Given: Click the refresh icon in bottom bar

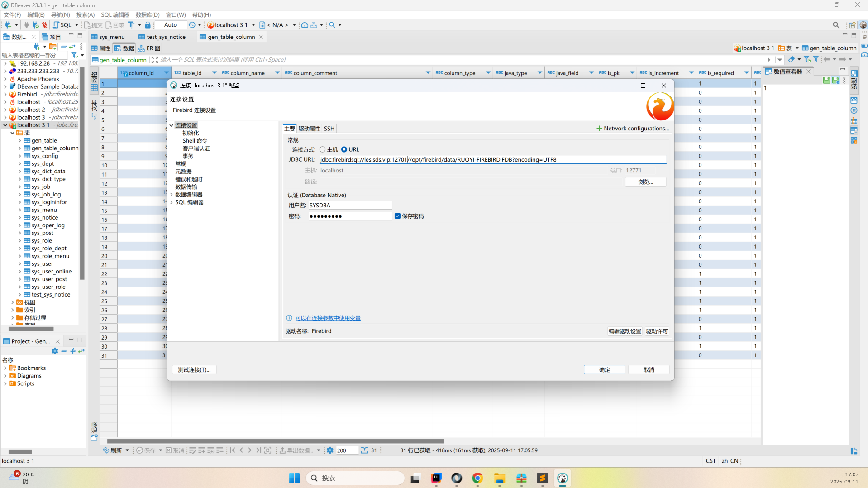Looking at the screenshot, I should 106,450.
